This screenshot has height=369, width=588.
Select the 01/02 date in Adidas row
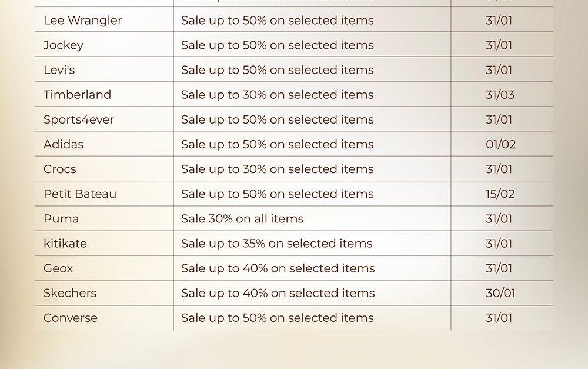500,144
